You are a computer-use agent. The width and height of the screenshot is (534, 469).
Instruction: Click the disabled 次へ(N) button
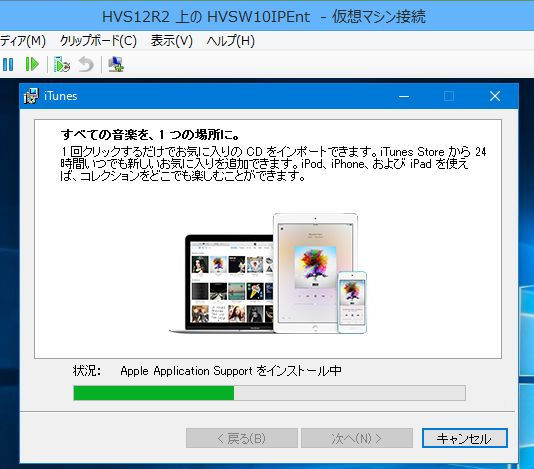(x=357, y=438)
